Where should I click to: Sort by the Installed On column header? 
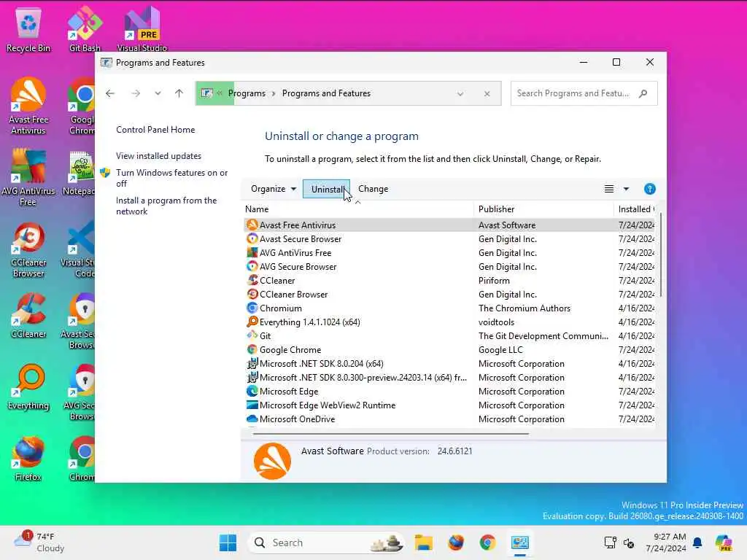(635, 209)
